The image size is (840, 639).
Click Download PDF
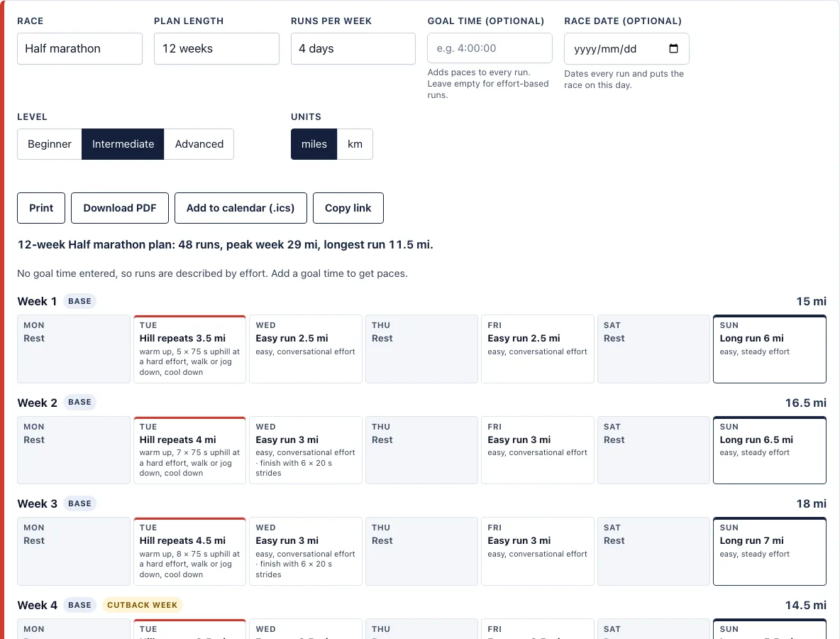tap(120, 208)
